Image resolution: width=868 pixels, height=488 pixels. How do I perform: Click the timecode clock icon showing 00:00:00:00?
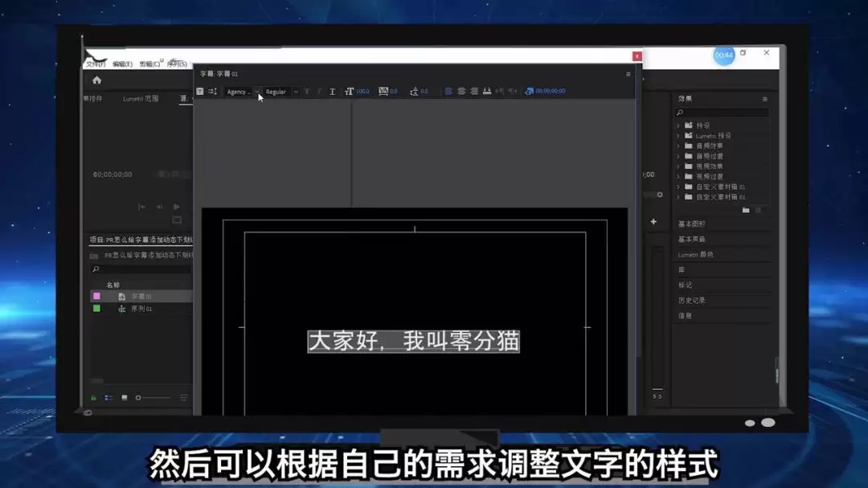pos(530,91)
